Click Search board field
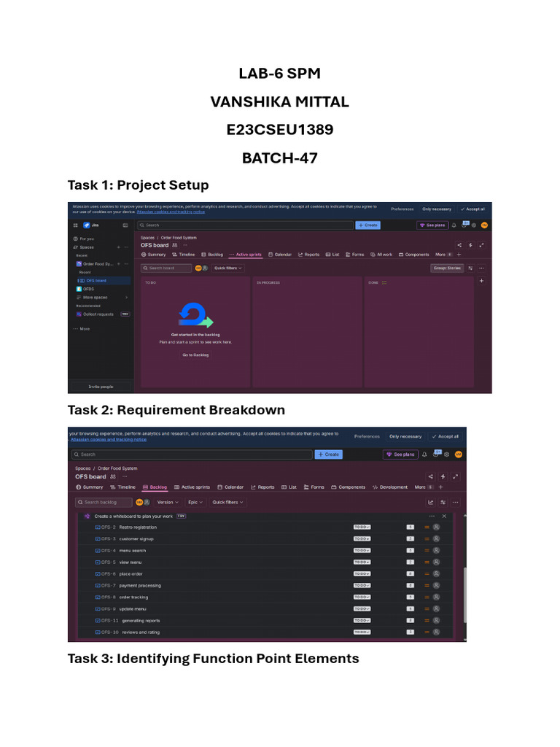This screenshot has height=747, width=560. click(166, 268)
